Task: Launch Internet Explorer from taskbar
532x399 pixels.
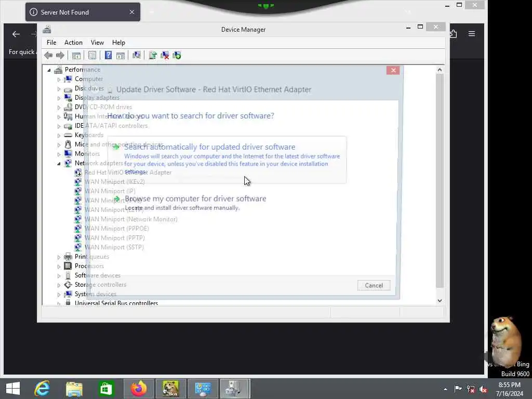Action: (x=42, y=389)
